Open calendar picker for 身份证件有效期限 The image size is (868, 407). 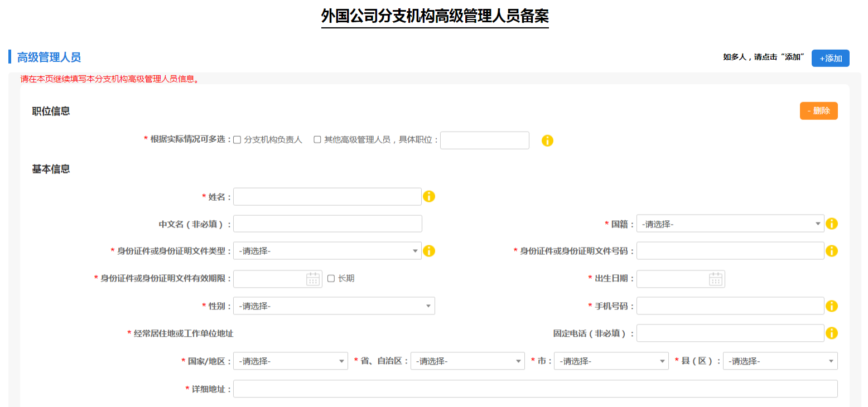click(313, 279)
